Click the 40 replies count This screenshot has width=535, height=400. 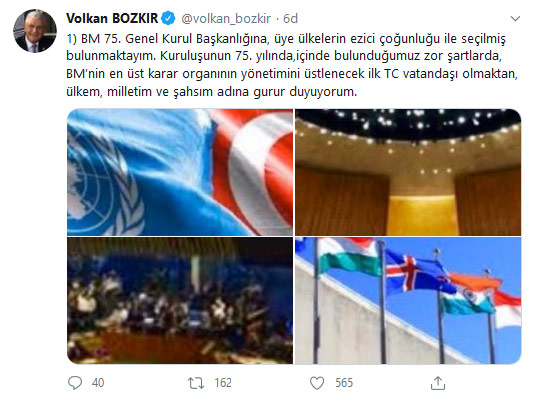click(x=98, y=383)
